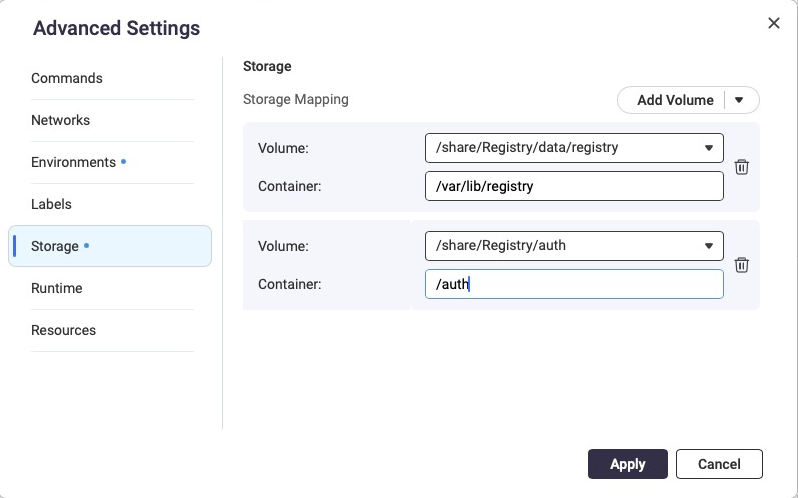Screen dimensions: 798x498
Task: Expand the /share/Registry/data/registry volume dropdown
Action: 573,147
